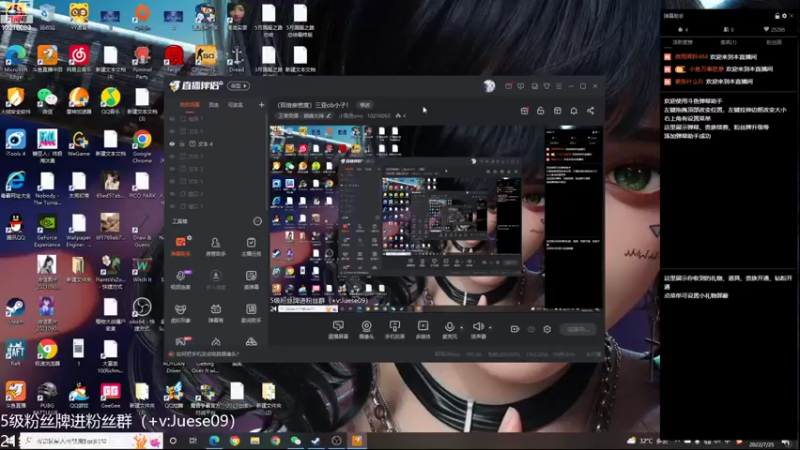Toggle visibility of 文本 3 layer
This screenshot has width=800, height=450.
tap(172, 156)
